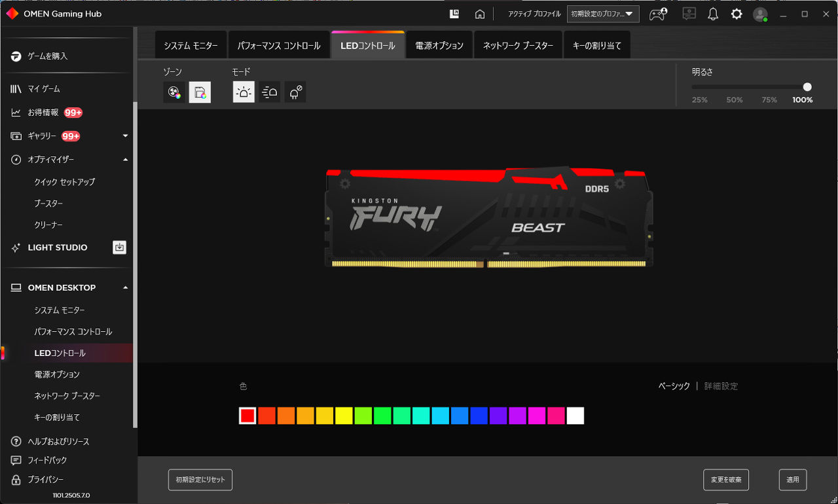Click the chart icon beside お得情報
The width and height of the screenshot is (838, 504).
pyautogui.click(x=16, y=113)
